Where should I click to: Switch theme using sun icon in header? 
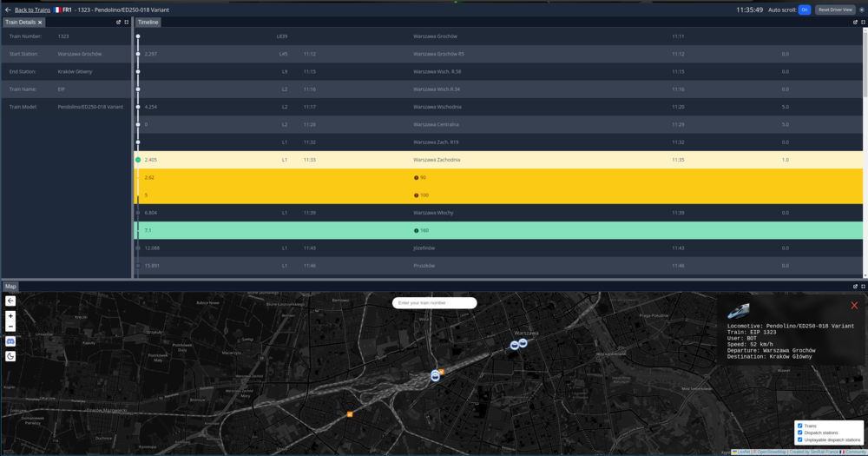862,10
